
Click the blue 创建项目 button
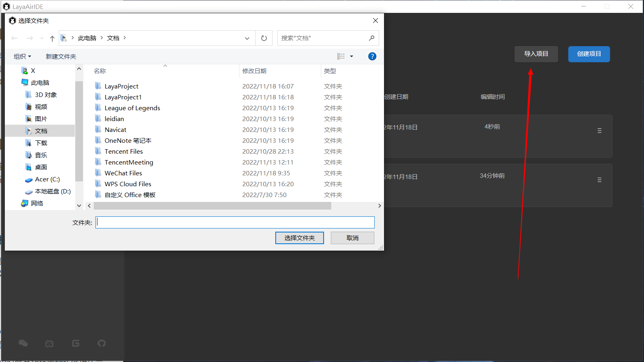click(589, 54)
